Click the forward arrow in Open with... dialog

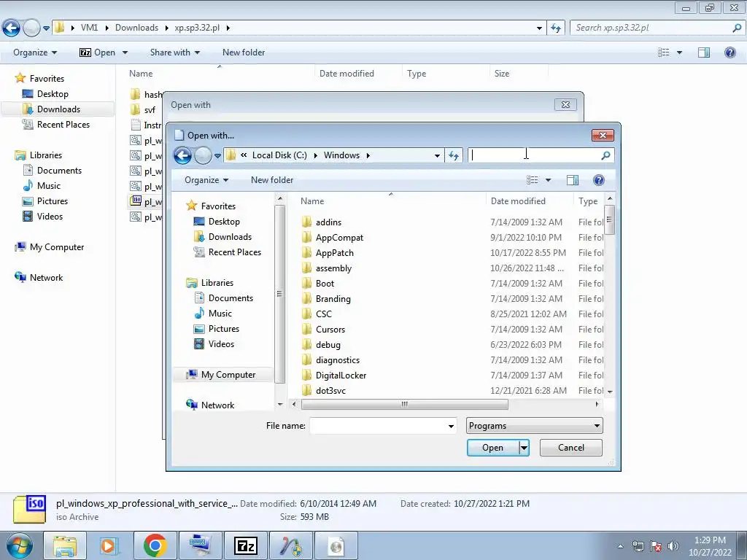tap(203, 155)
